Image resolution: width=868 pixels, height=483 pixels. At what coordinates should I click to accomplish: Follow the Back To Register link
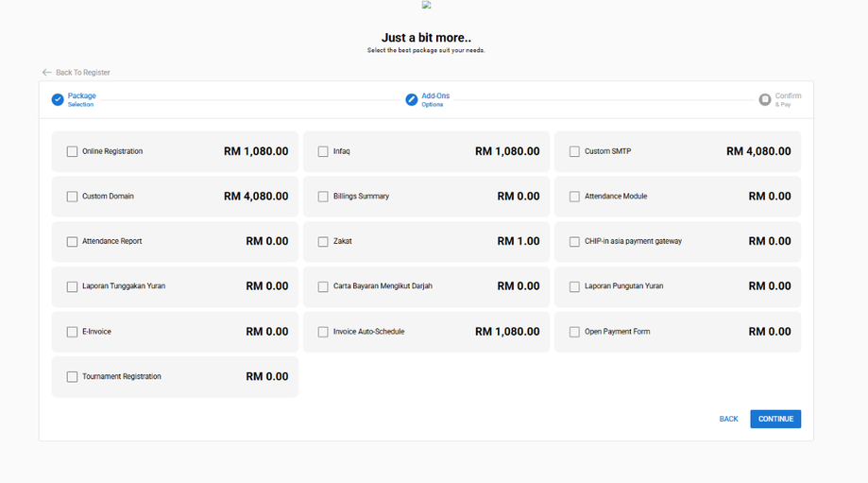click(x=82, y=73)
